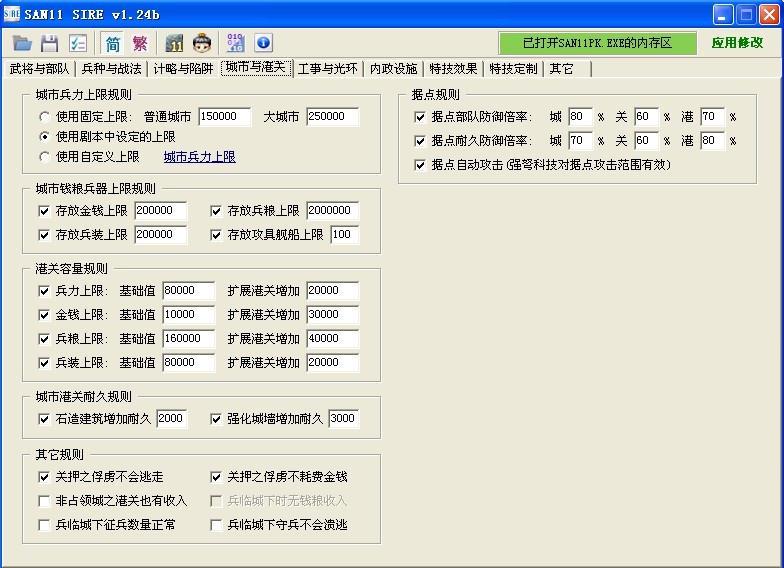The height and width of the screenshot is (568, 784).
Task: Click the character face icon in toolbar
Action: (202, 43)
